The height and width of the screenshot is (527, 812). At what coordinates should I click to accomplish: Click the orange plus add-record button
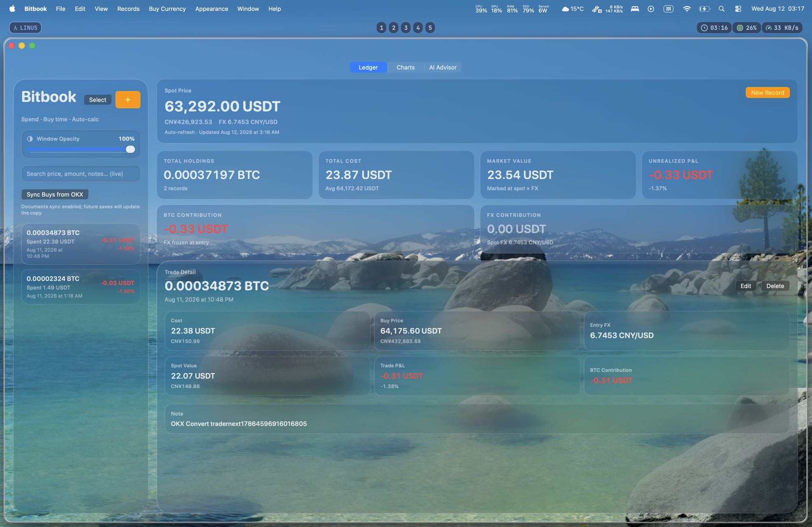pos(128,100)
